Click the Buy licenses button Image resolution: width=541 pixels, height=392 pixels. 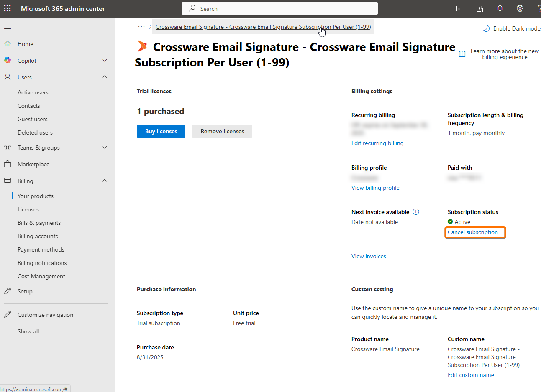click(x=161, y=131)
